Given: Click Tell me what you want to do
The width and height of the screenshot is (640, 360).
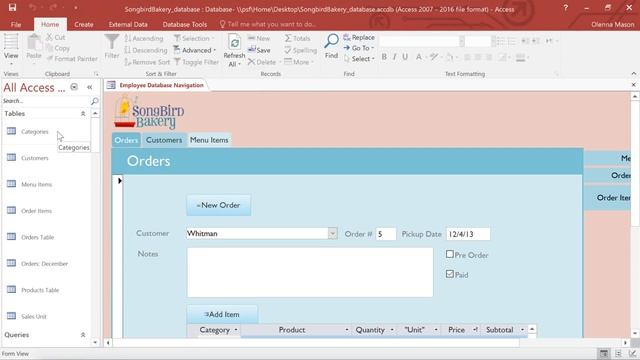Looking at the screenshot, I should pyautogui.click(x=268, y=24).
